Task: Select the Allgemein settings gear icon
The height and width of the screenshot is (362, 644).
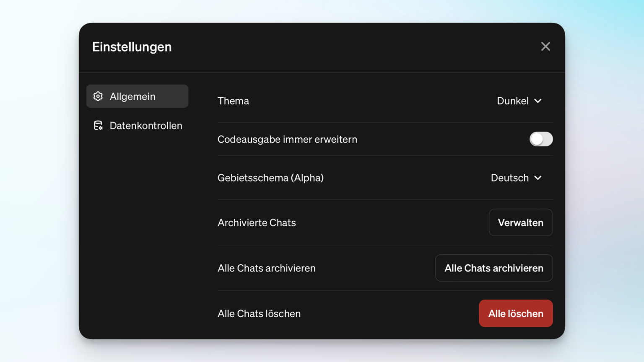Action: [98, 96]
